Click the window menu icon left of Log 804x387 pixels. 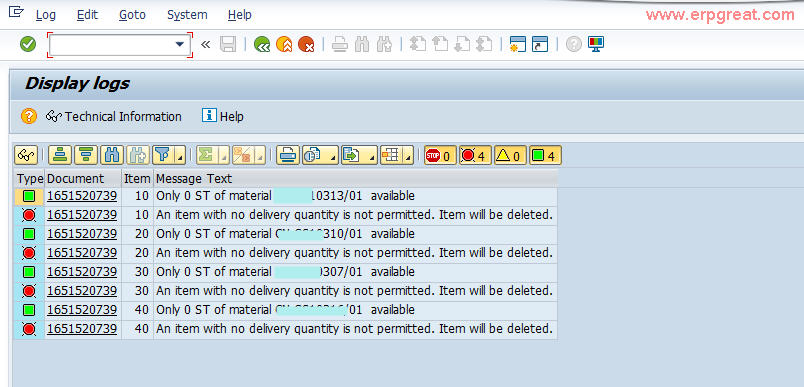click(x=16, y=11)
